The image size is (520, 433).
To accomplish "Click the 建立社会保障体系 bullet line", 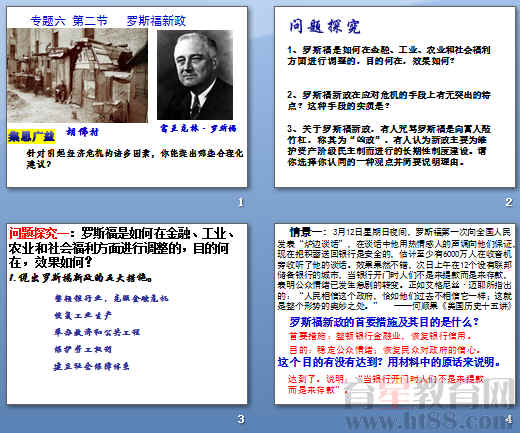I will coord(91,367).
